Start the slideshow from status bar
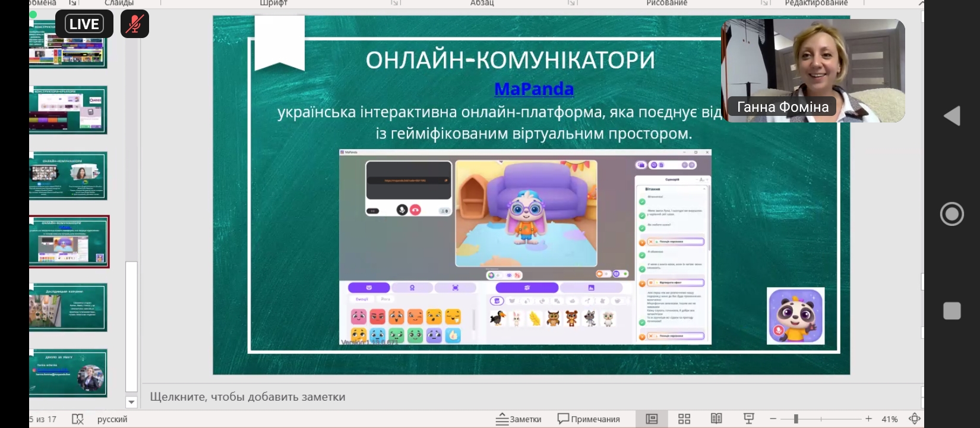The width and height of the screenshot is (980, 428). point(748,419)
